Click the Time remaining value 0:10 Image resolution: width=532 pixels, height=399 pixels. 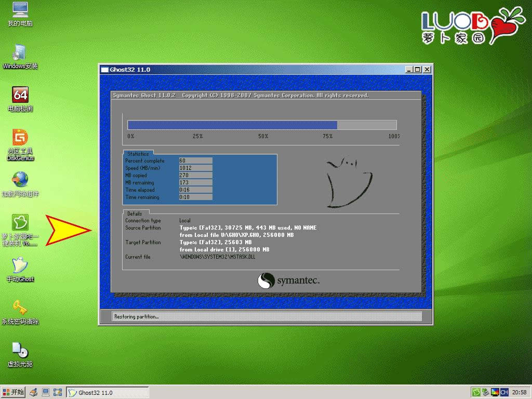[x=195, y=197]
